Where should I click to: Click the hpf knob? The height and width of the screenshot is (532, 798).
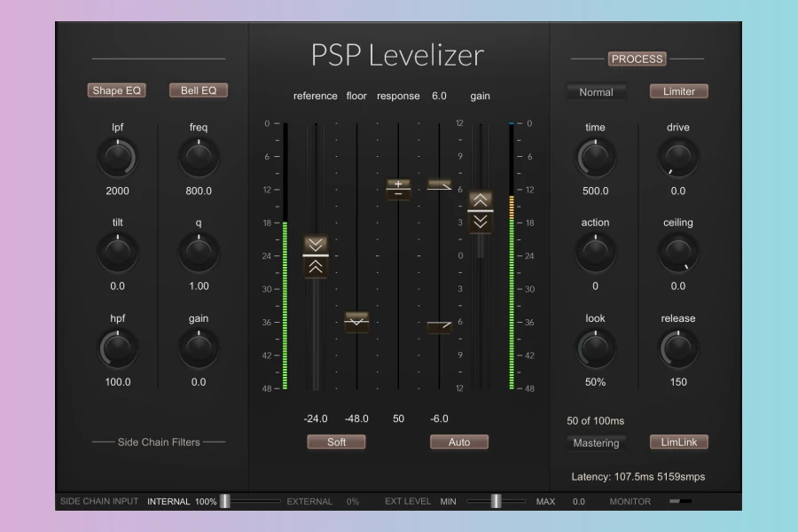pos(117,348)
